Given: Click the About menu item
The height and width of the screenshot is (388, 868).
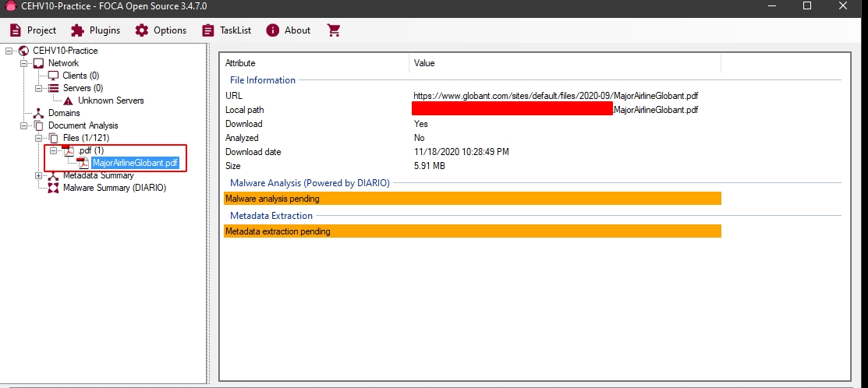Looking at the screenshot, I should coord(289,30).
